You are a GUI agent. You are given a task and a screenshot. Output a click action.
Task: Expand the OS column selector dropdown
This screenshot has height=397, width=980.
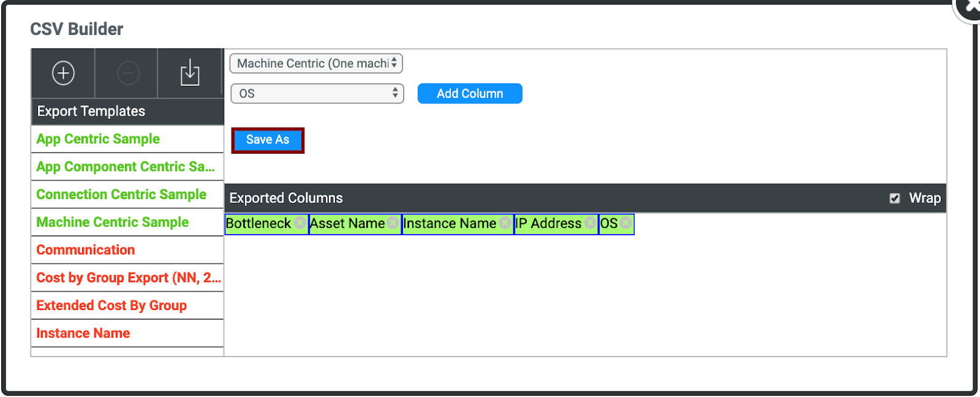[x=317, y=94]
